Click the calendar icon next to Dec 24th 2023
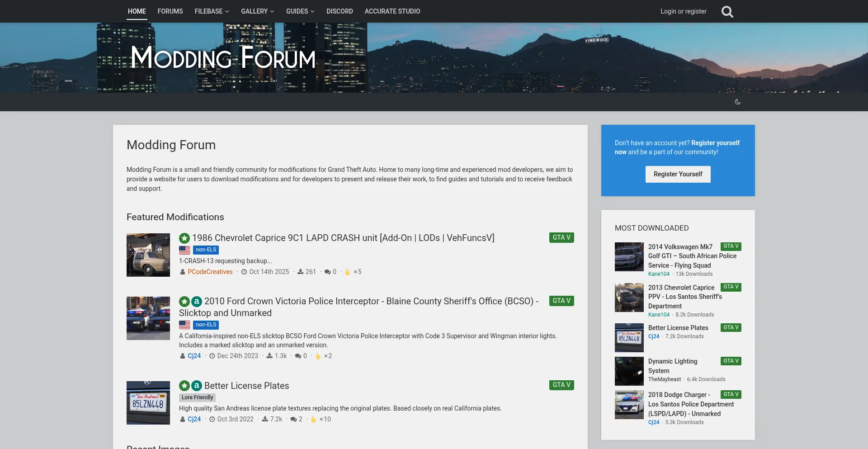 point(212,356)
